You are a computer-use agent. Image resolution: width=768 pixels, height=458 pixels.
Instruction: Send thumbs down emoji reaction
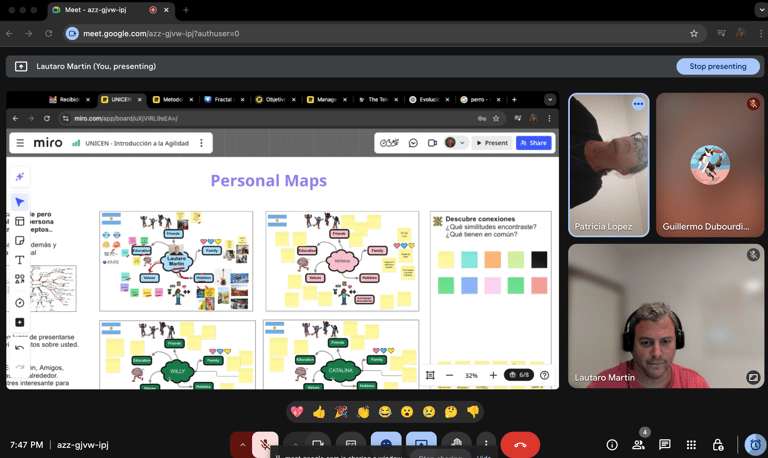coord(473,412)
